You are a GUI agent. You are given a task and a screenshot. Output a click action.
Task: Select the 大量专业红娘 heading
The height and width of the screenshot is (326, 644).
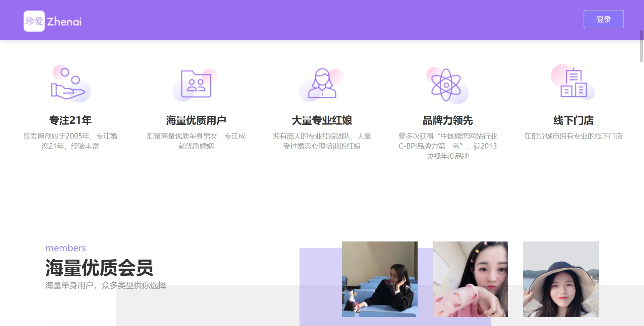322,120
